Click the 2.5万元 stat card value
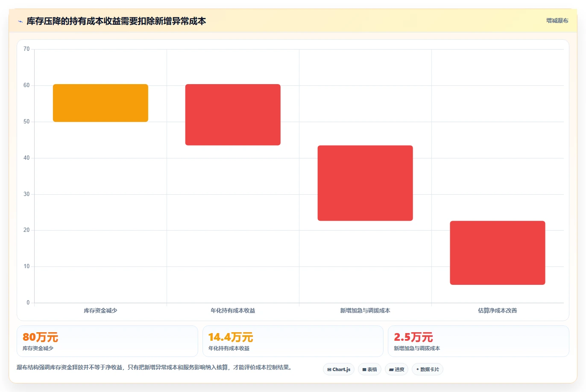Image resolution: width=586 pixels, height=392 pixels. (413, 337)
